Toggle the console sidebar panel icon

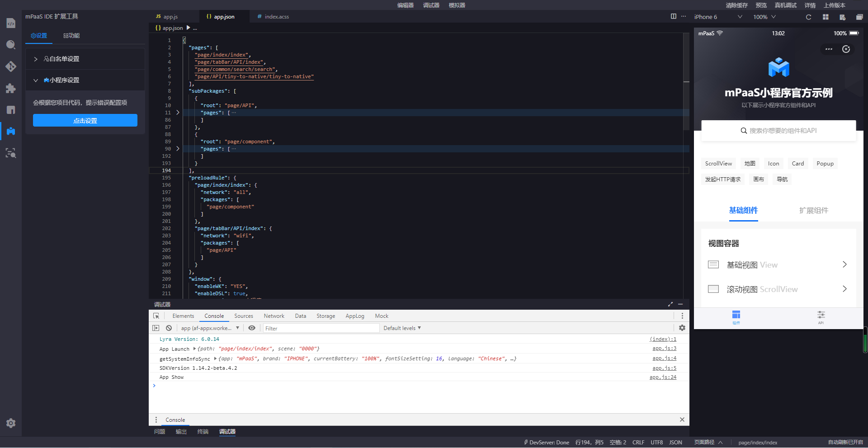pos(156,328)
